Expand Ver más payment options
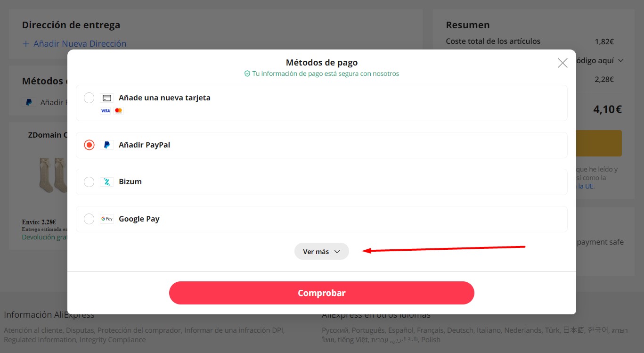This screenshot has width=644, height=353. 321,252
